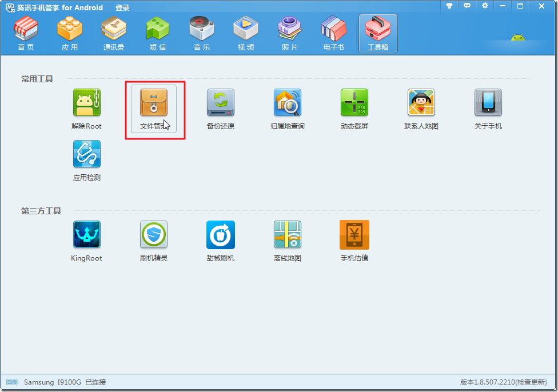Start the 动态截屏 screen capture tool
The height and width of the screenshot is (392, 558).
(x=354, y=109)
